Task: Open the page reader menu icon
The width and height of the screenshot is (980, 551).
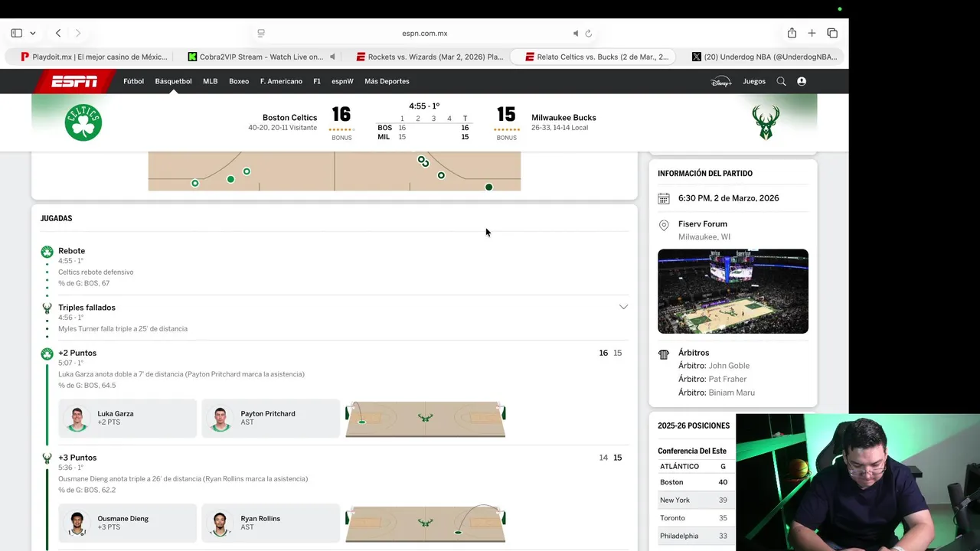Action: (261, 33)
